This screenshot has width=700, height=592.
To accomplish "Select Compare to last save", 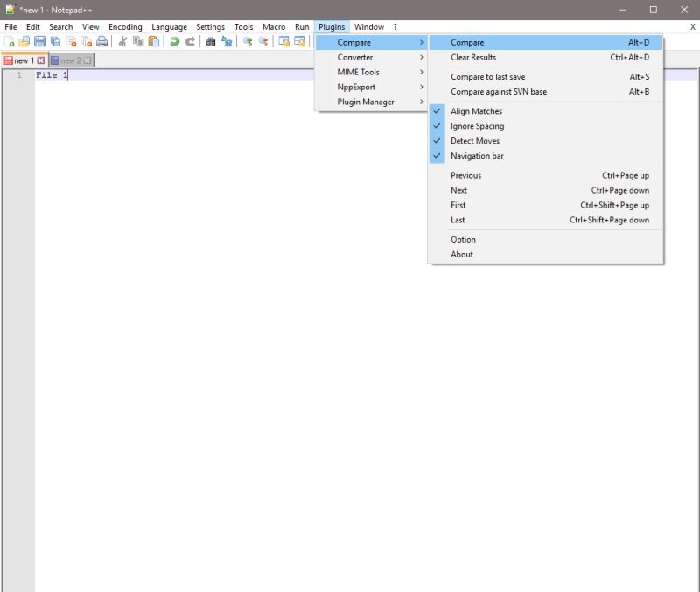I will click(486, 76).
